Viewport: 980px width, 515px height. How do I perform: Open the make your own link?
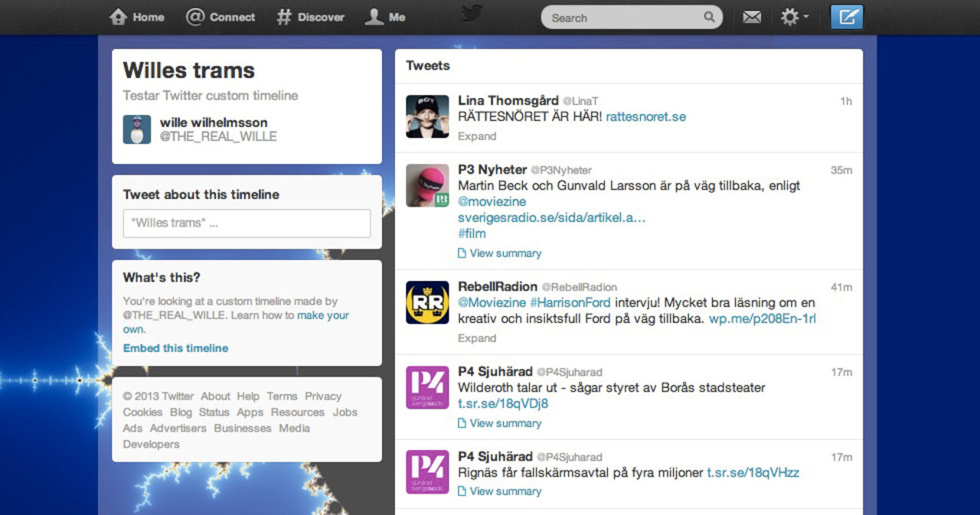point(322,315)
